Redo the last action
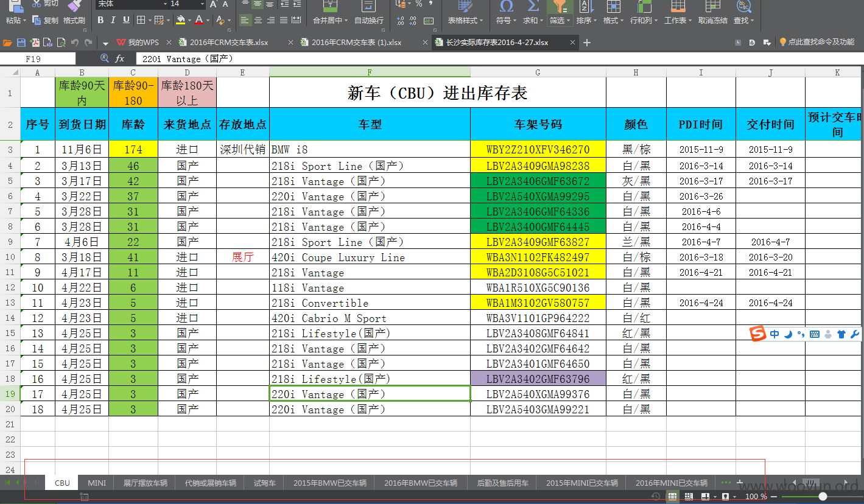 88,43
